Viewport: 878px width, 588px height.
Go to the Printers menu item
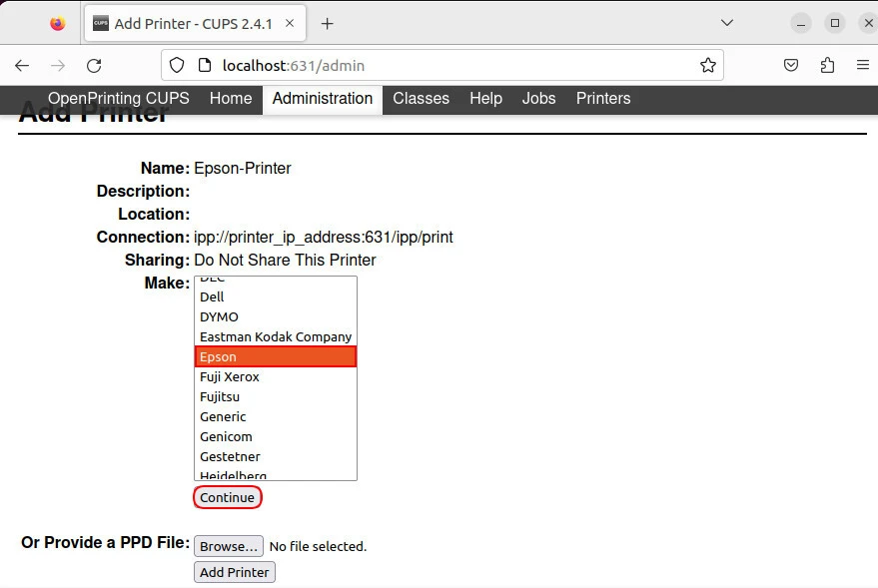click(x=602, y=99)
